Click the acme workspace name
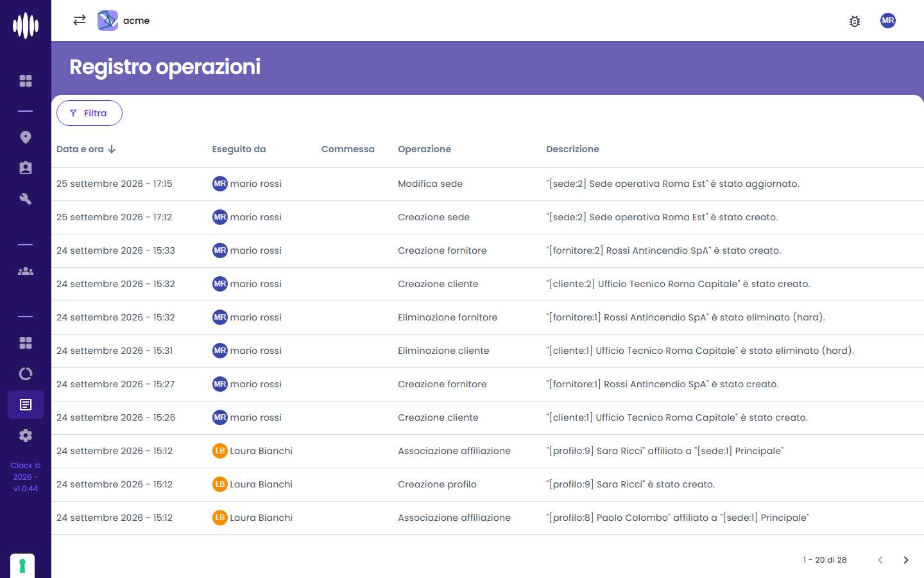 pyautogui.click(x=136, y=21)
